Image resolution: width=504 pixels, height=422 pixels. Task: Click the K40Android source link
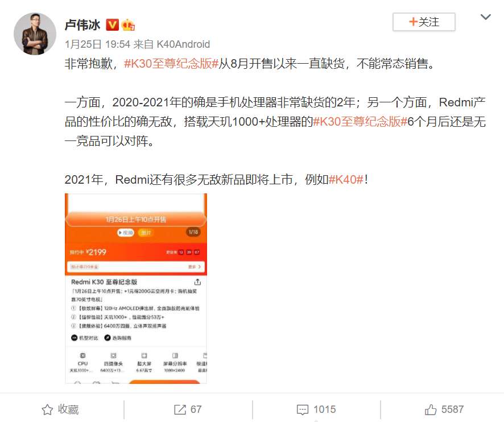tap(183, 44)
